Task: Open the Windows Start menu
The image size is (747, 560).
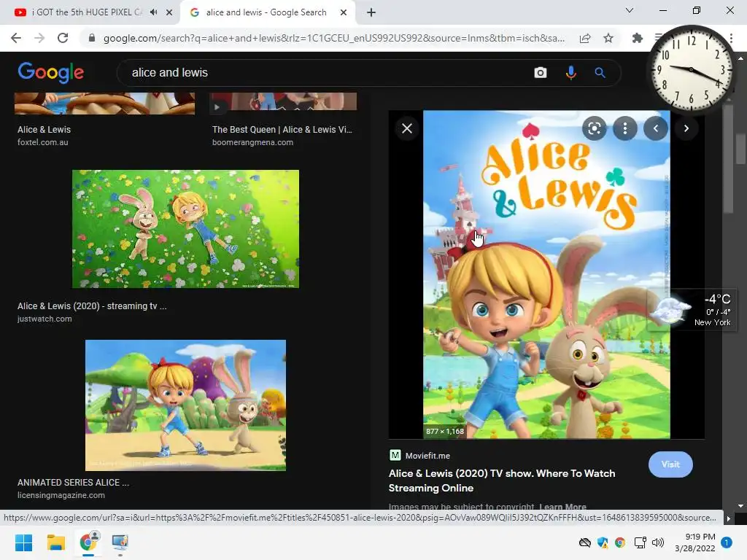Action: (x=23, y=542)
